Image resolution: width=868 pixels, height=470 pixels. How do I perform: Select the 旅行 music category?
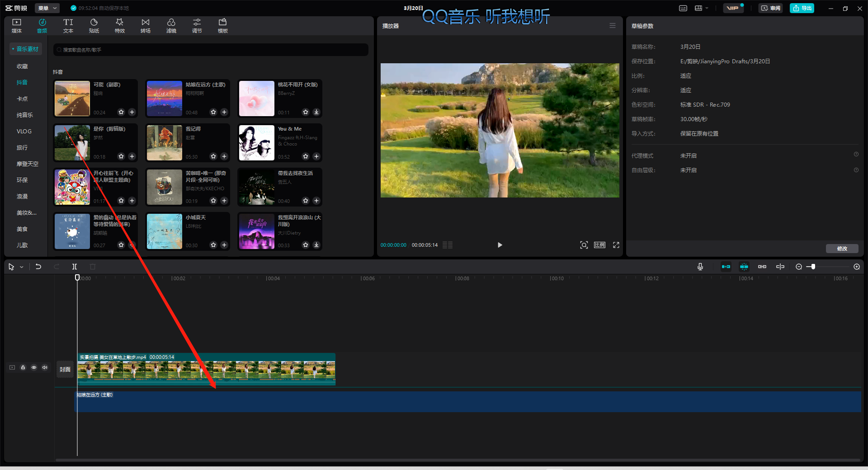22,148
